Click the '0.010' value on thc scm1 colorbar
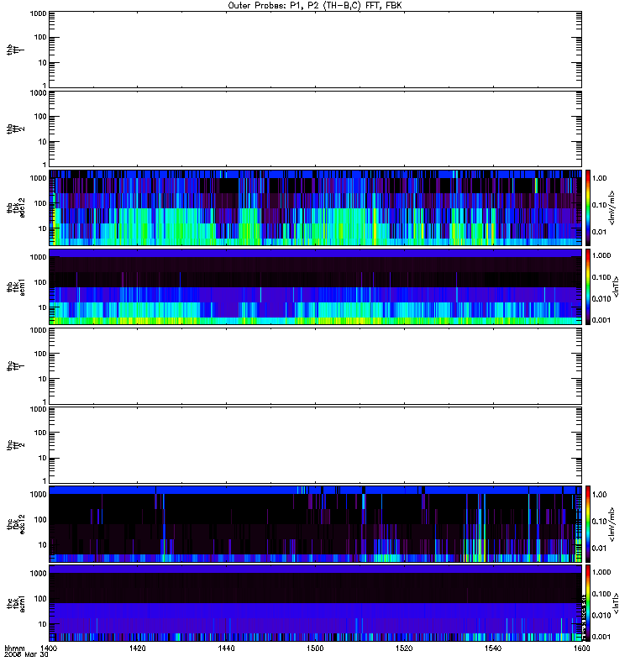This screenshot has width=630, height=672. (x=601, y=616)
